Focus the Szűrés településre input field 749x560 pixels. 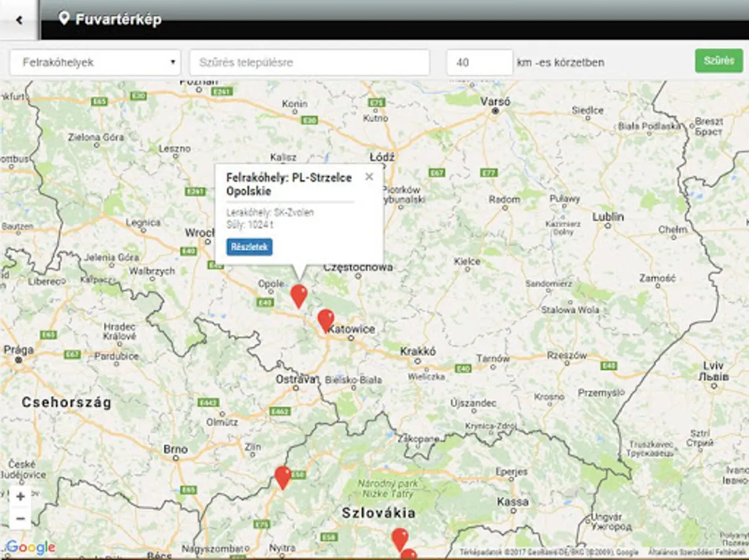point(309,63)
